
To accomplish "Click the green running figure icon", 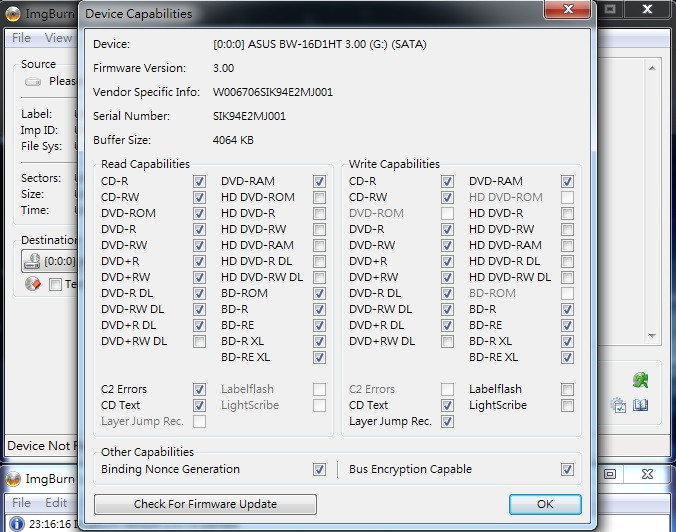I will [x=640, y=380].
